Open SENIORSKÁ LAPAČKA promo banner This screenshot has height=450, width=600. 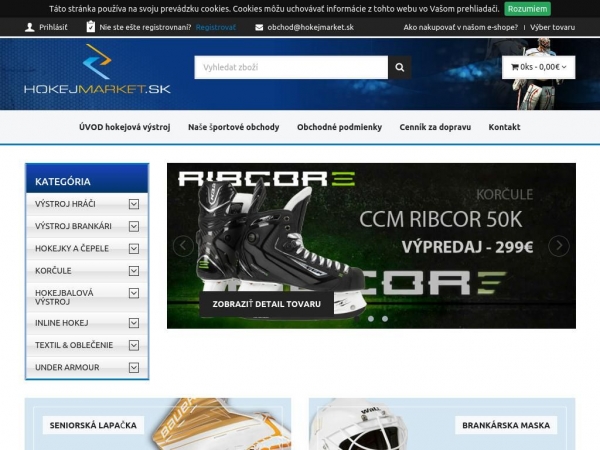[158, 424]
